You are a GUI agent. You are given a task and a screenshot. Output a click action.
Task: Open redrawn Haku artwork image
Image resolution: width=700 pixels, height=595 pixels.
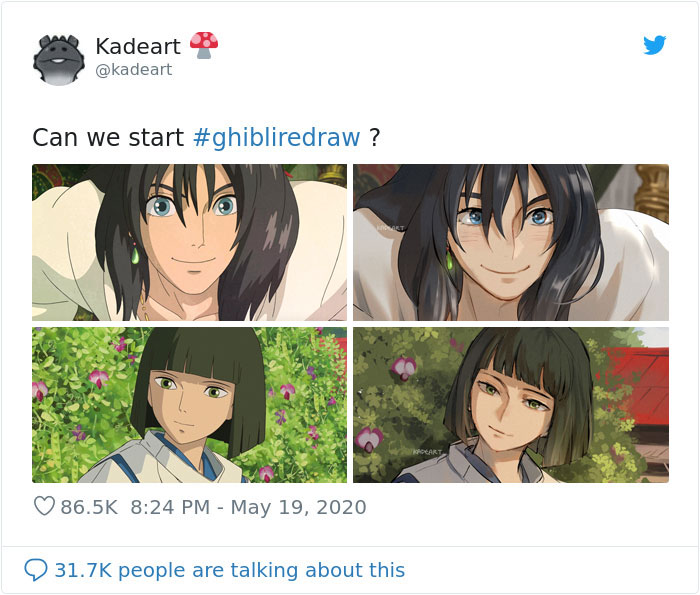pyautogui.click(x=511, y=405)
